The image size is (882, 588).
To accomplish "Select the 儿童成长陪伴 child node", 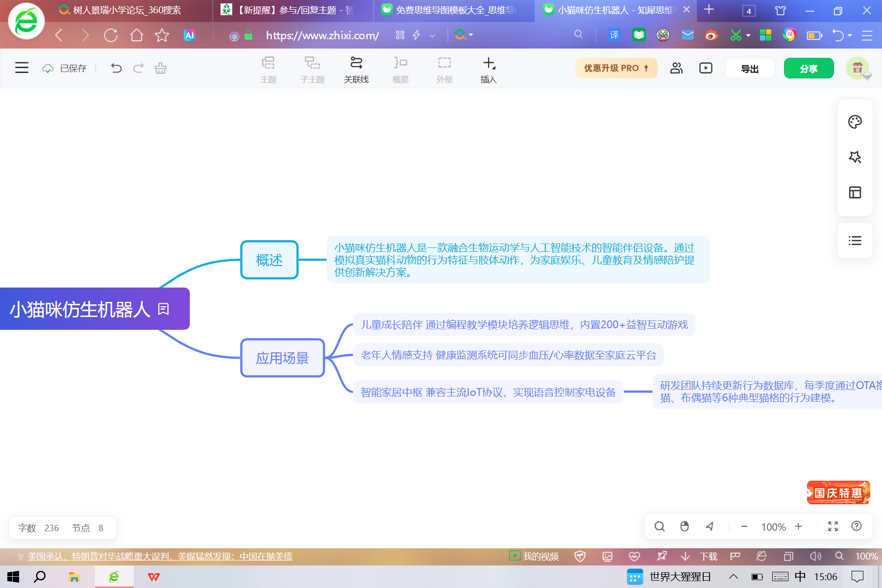I will tap(524, 324).
